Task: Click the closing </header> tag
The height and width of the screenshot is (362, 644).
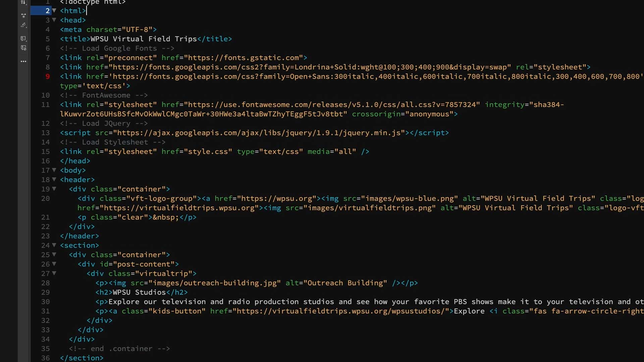Action: coord(79,236)
